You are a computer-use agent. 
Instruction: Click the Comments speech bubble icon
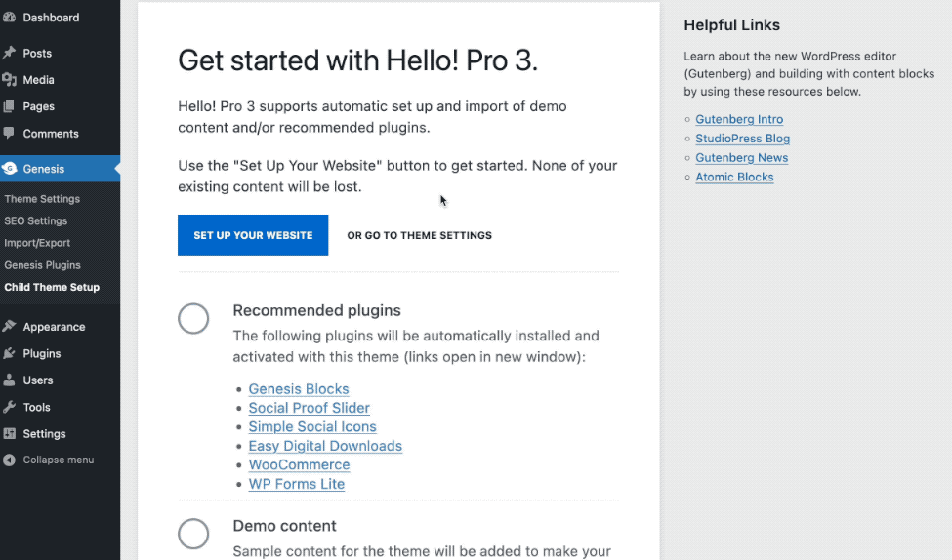click(9, 133)
